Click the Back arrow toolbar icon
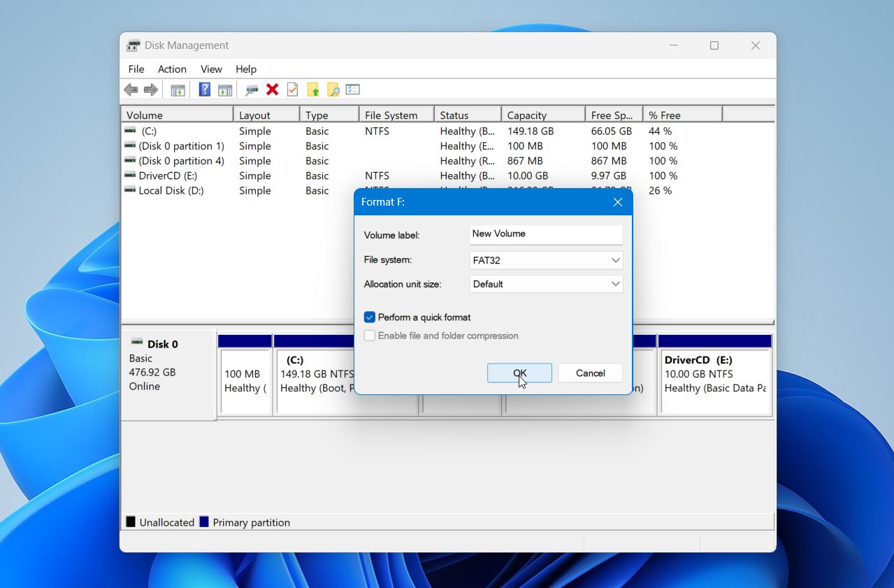894x588 pixels. point(131,89)
